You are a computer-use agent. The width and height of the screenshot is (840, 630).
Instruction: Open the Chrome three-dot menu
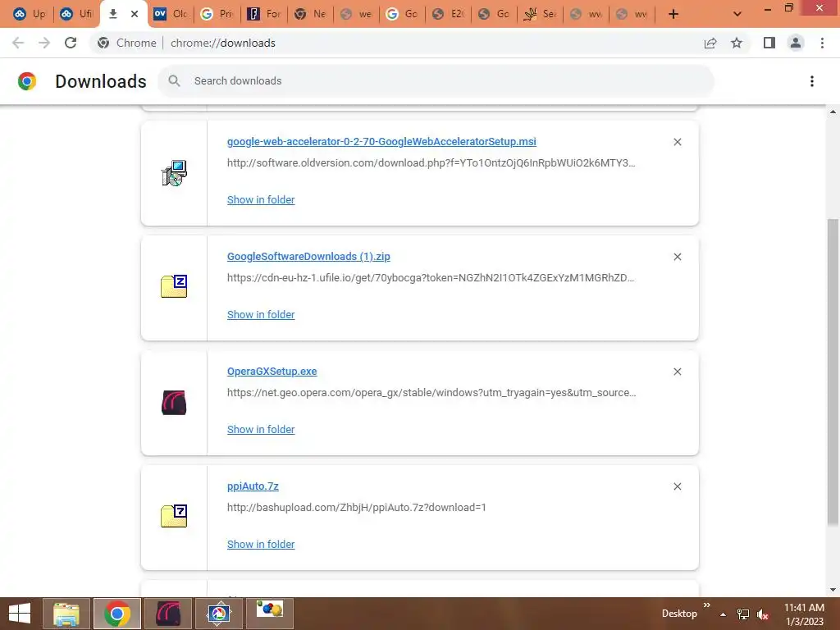tap(822, 43)
